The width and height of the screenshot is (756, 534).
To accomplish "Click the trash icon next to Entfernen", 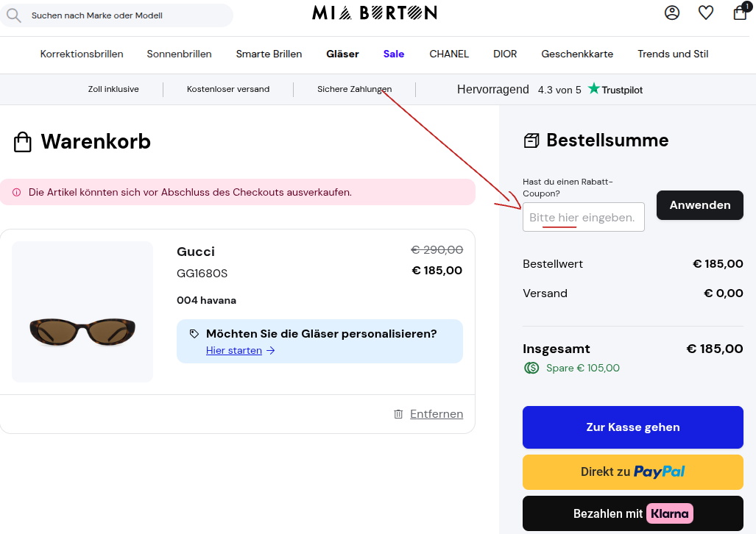I will tap(398, 414).
